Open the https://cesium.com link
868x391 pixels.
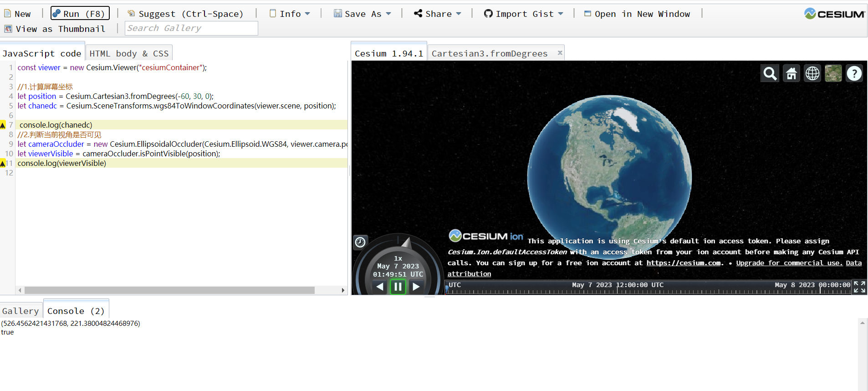coord(684,263)
